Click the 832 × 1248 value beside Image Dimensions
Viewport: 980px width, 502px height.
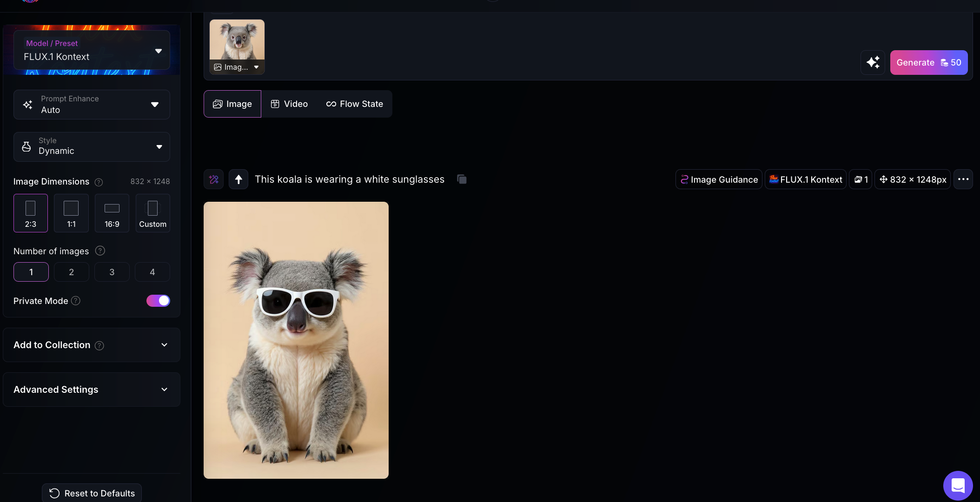coord(150,181)
